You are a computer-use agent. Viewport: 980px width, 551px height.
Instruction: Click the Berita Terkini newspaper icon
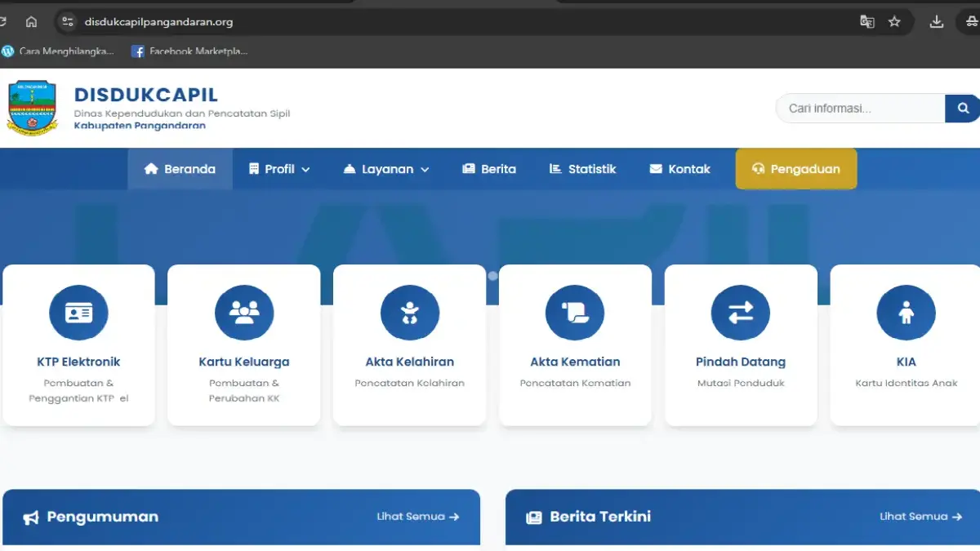coord(535,516)
